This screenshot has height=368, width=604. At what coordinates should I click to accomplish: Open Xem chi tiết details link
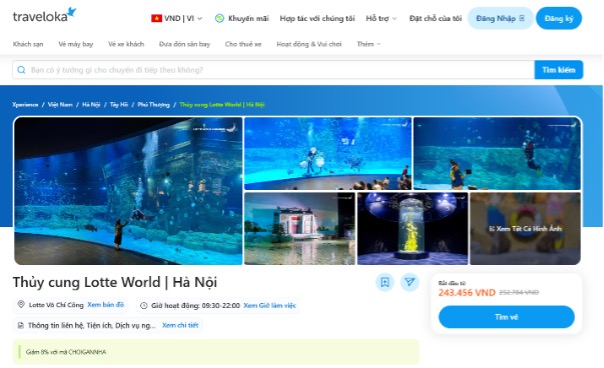click(180, 325)
